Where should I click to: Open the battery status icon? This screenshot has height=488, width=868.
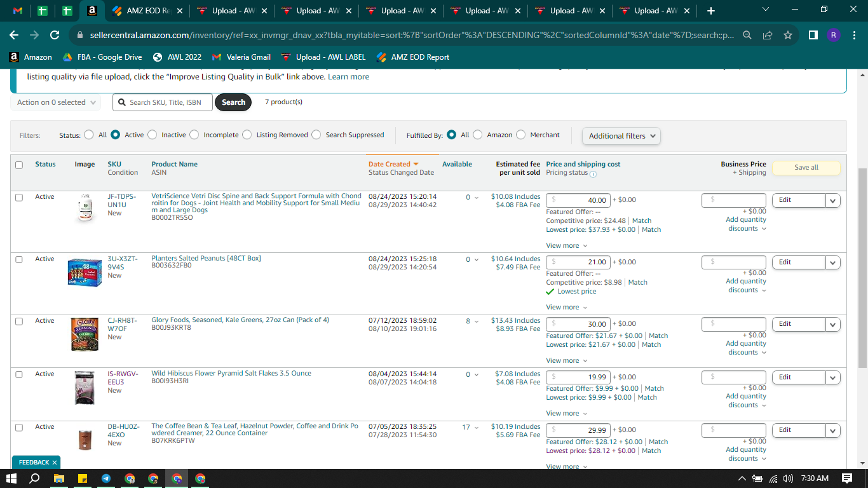click(757, 478)
